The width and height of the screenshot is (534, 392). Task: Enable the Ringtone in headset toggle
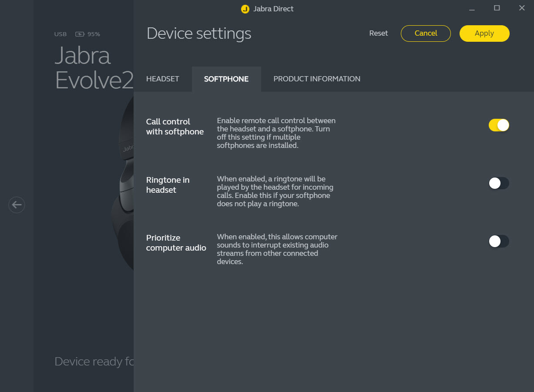coord(499,183)
